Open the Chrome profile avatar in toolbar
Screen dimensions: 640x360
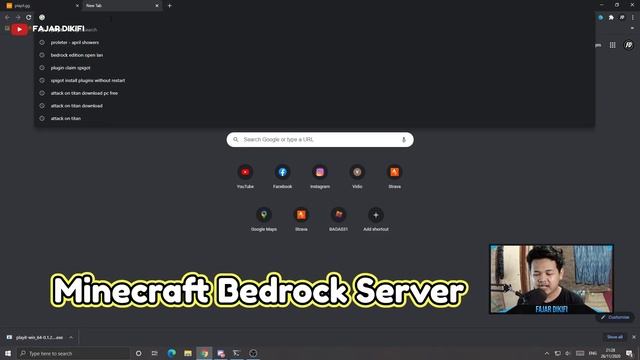point(622,18)
